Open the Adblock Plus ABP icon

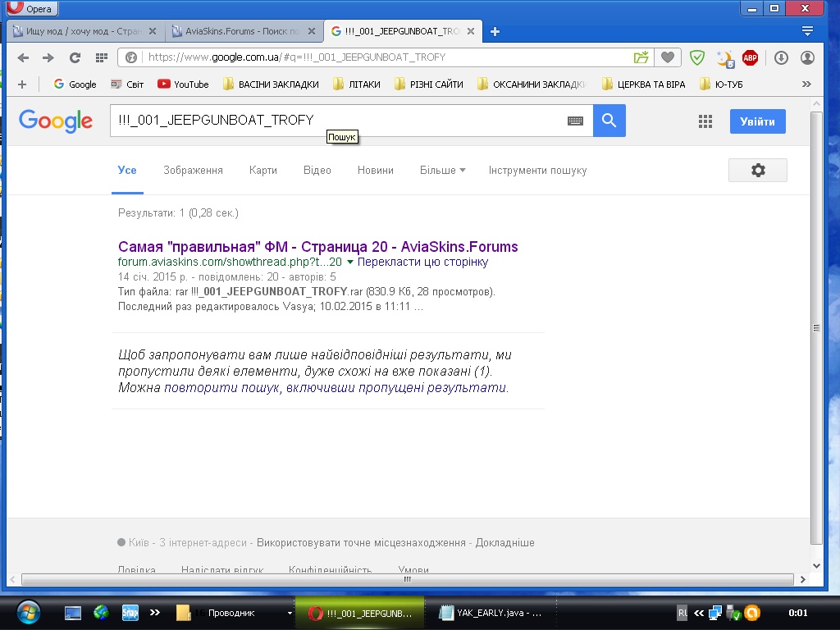tap(750, 57)
